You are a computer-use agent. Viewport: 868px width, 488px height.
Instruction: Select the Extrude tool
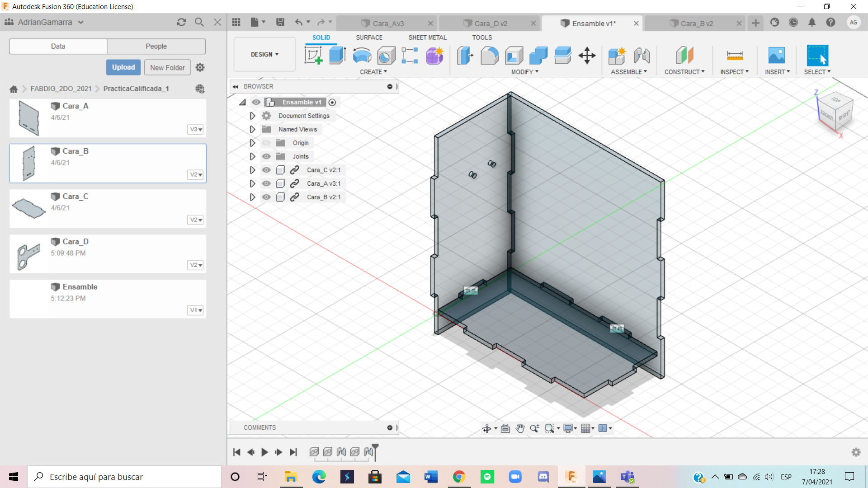(337, 56)
